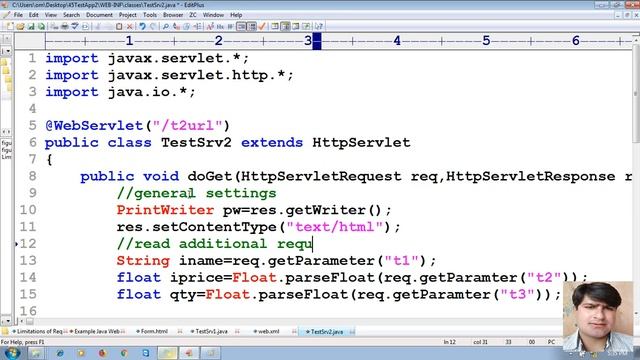Click the "/t2url" string on line 5

[x=187, y=126]
